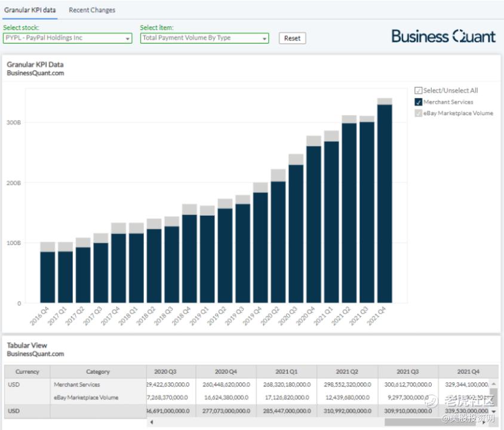This screenshot has height=430, width=504.
Task: Toggle the Select/Unselect All checkbox
Action: coord(418,91)
